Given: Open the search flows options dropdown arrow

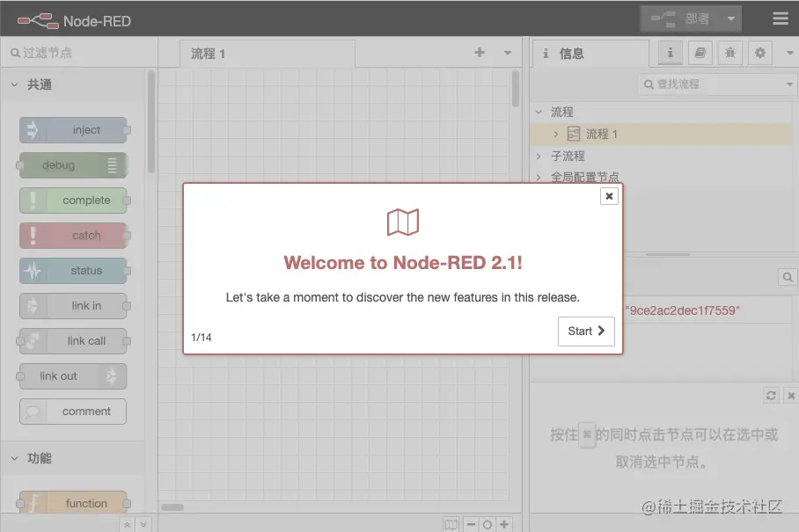Looking at the screenshot, I should tap(789, 84).
